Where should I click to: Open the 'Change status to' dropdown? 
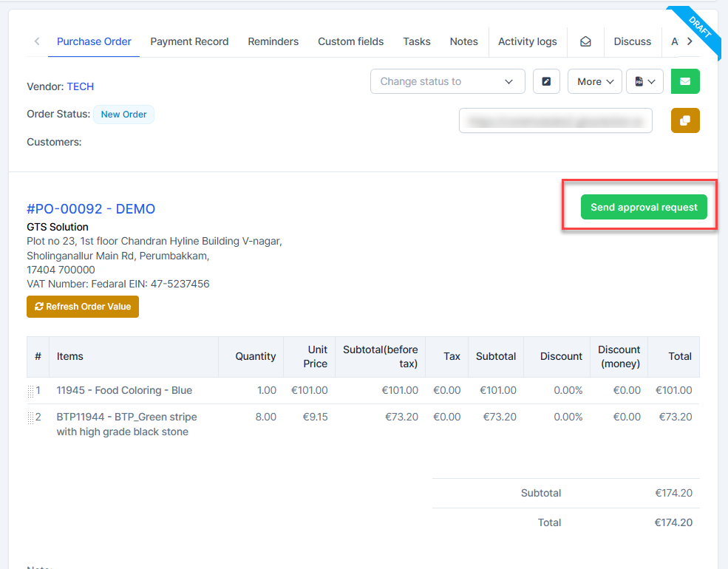pyautogui.click(x=447, y=81)
